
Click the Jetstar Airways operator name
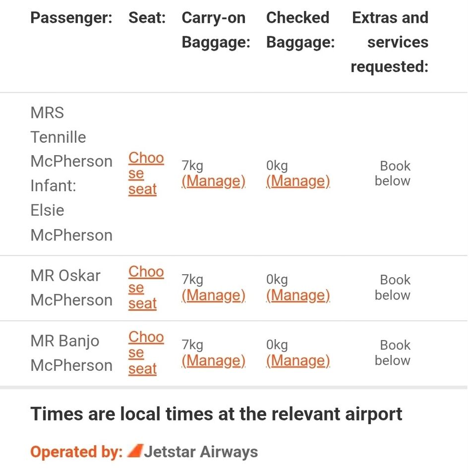(x=201, y=452)
